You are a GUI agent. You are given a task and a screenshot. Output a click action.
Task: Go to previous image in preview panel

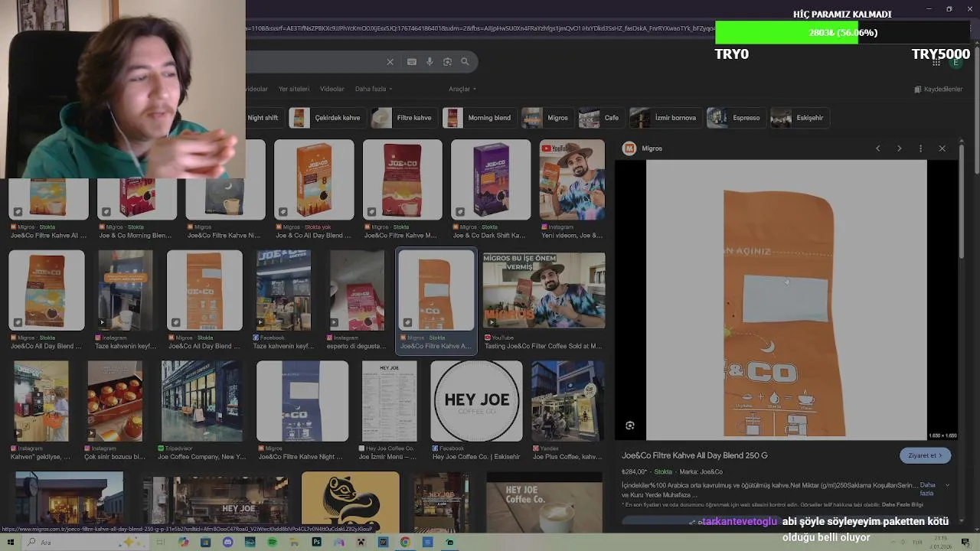(877, 148)
